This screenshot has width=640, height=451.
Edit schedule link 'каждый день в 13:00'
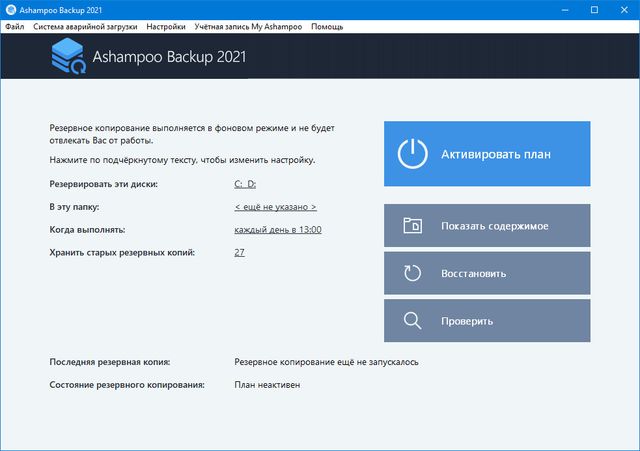point(278,230)
